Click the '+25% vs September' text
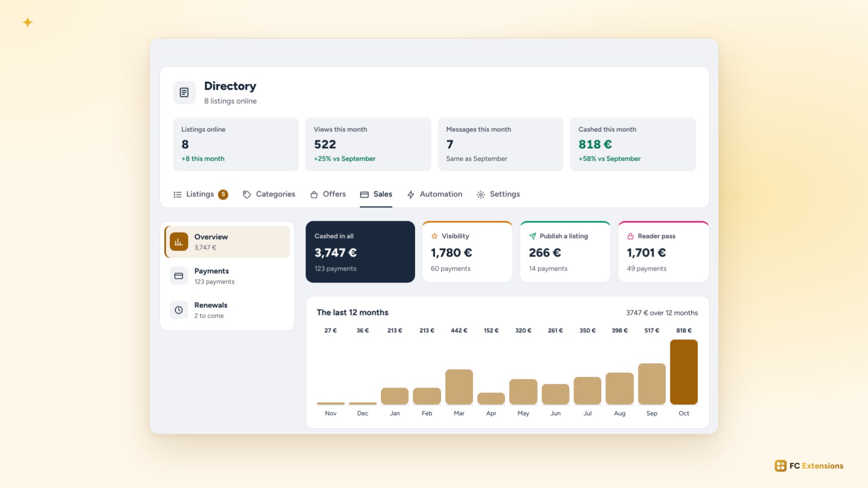Viewport: 868px width, 488px height. (344, 159)
